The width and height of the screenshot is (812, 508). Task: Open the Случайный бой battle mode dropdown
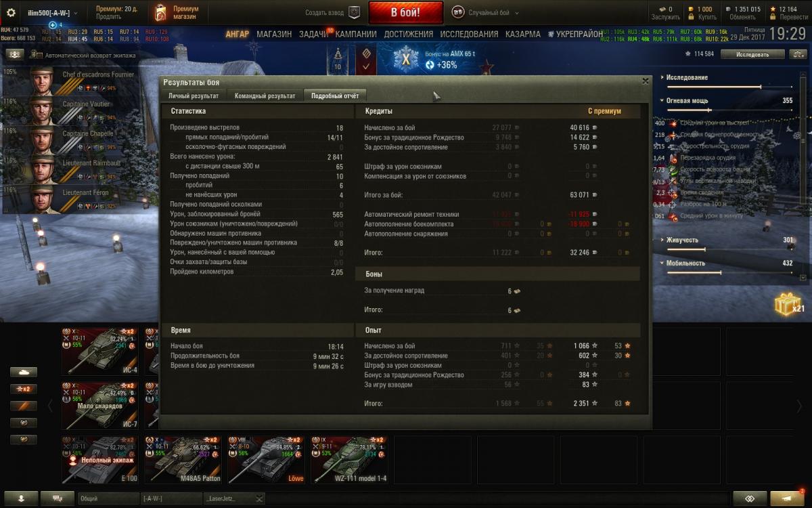click(x=481, y=13)
